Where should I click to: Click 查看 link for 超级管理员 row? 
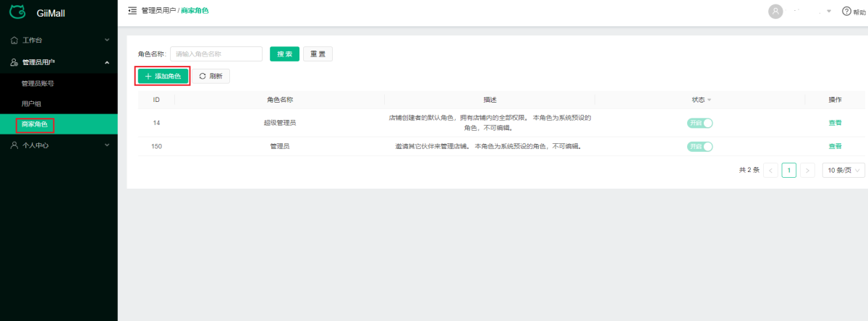pos(835,123)
